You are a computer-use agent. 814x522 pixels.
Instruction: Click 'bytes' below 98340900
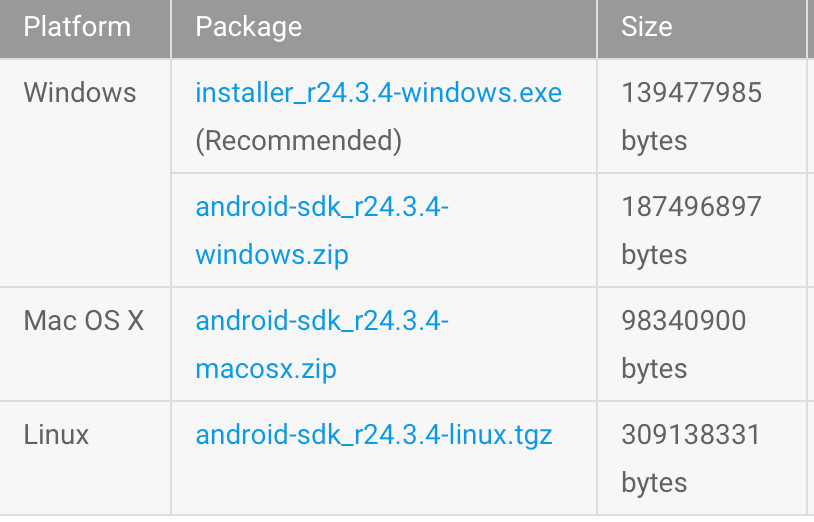coord(654,369)
